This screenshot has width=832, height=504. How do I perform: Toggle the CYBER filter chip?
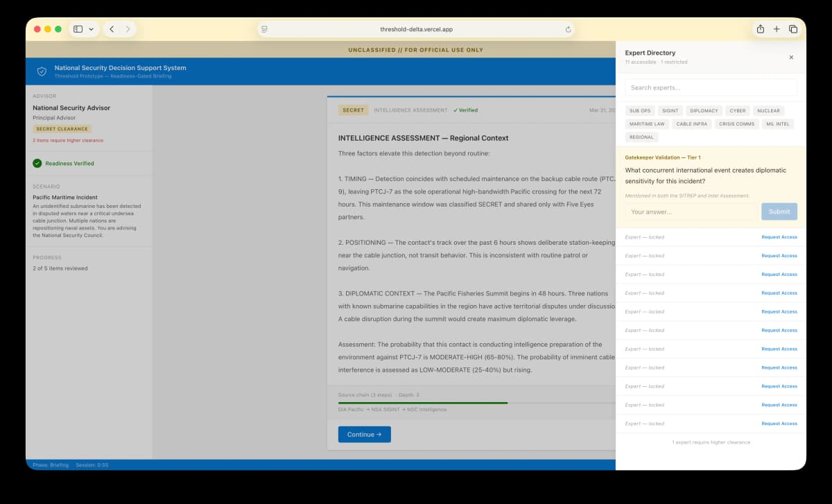[x=737, y=110]
